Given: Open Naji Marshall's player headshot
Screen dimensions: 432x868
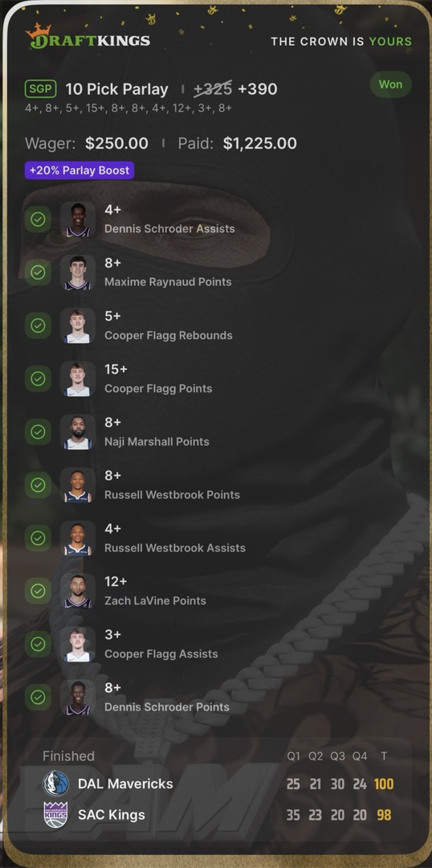Looking at the screenshot, I should (78, 432).
